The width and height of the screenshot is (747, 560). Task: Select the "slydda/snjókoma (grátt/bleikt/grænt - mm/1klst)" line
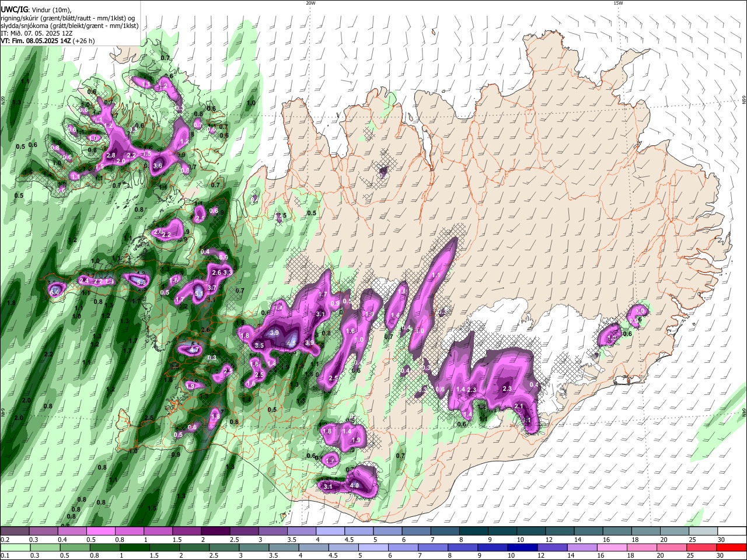[x=69, y=26]
